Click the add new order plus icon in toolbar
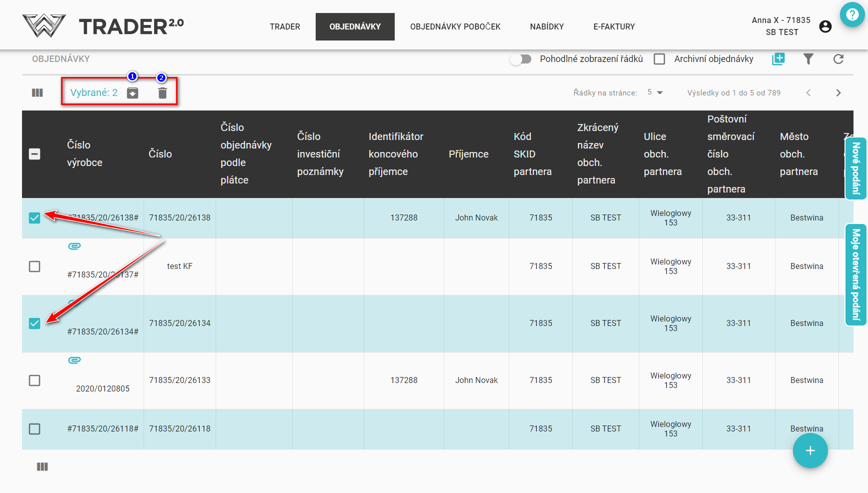The width and height of the screenshot is (868, 493). click(778, 59)
